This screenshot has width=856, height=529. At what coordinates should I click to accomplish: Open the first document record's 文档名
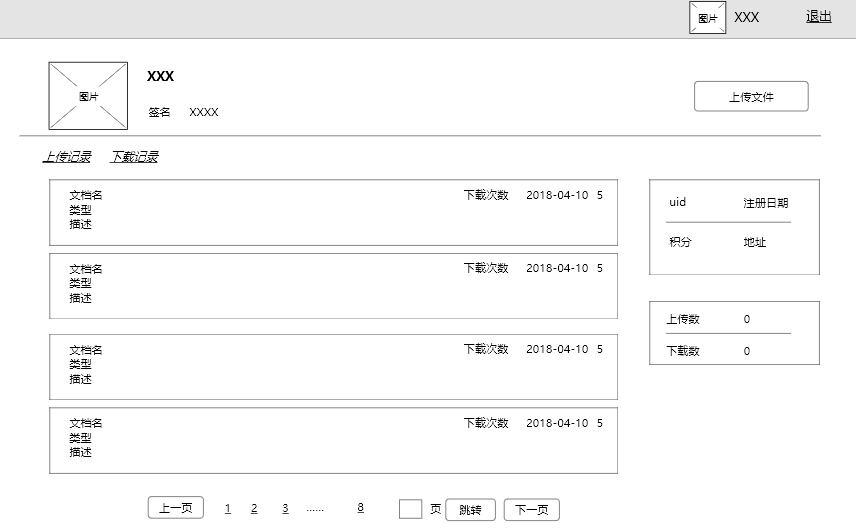(86, 195)
